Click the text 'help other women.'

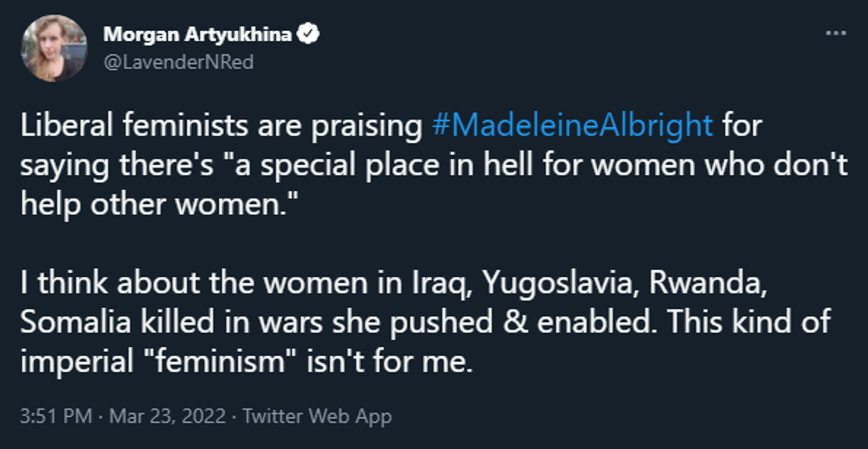(159, 204)
